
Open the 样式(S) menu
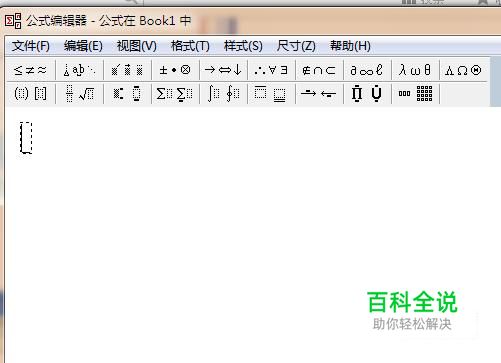[x=243, y=46]
